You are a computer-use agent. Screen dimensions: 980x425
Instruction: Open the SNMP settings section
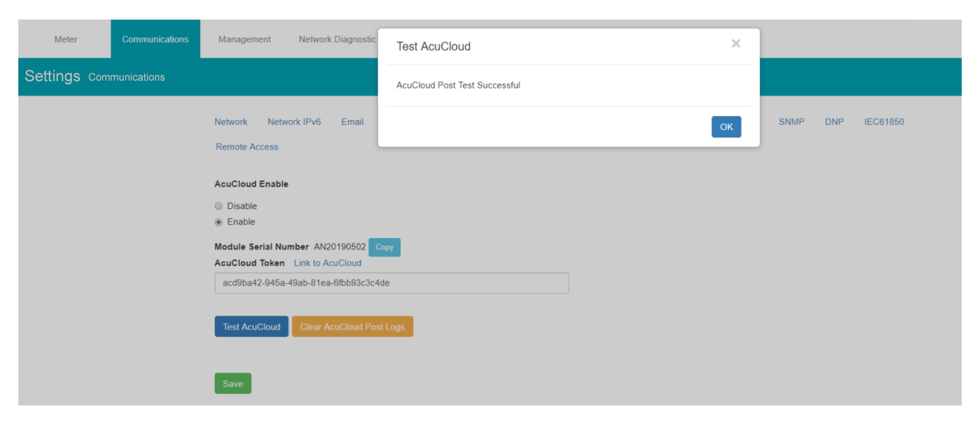click(x=791, y=122)
